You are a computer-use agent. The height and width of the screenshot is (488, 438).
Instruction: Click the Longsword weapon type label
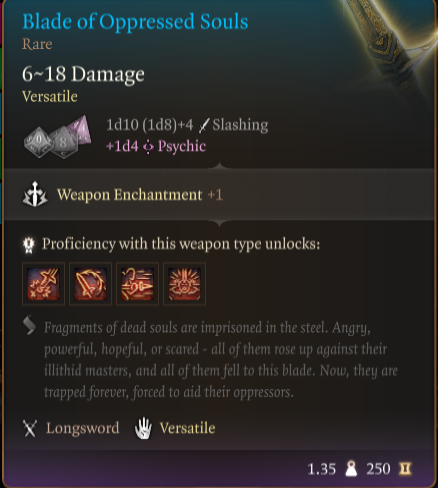[x=82, y=428]
